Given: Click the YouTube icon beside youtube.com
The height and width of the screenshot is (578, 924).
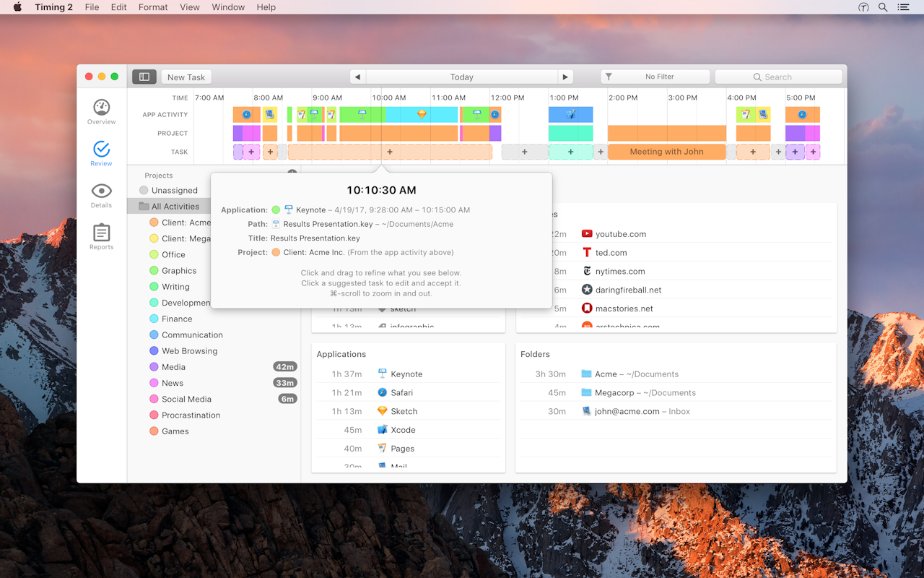Looking at the screenshot, I should tap(585, 233).
